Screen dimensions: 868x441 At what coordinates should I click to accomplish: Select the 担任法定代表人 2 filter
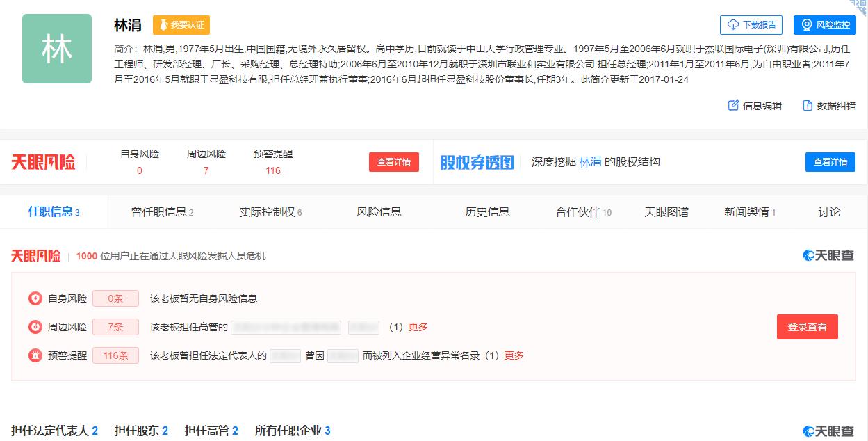[54, 431]
